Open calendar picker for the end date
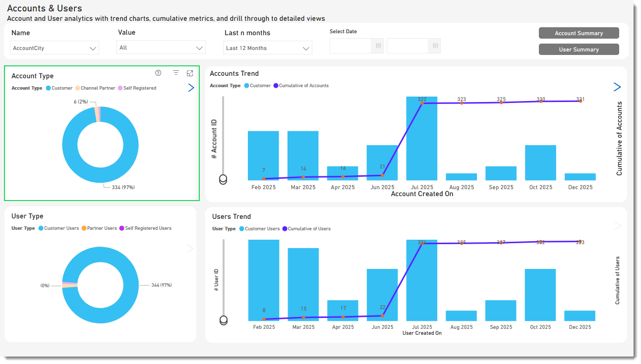 click(435, 46)
